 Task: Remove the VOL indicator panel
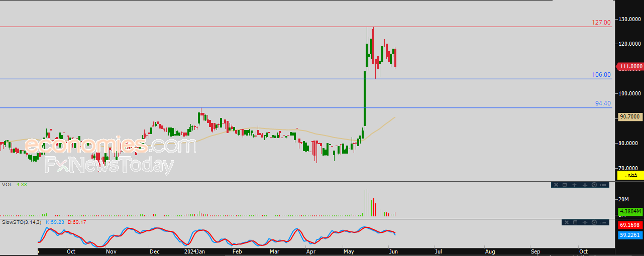[556, 185]
